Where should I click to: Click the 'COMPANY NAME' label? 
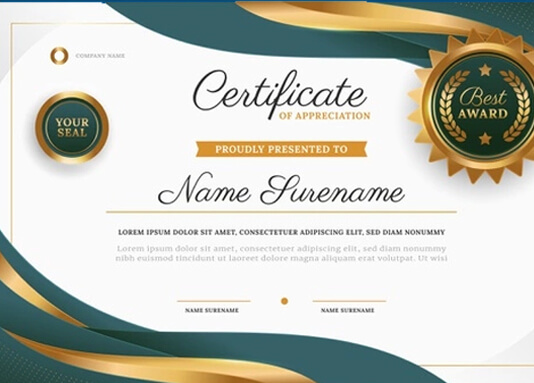100,55
